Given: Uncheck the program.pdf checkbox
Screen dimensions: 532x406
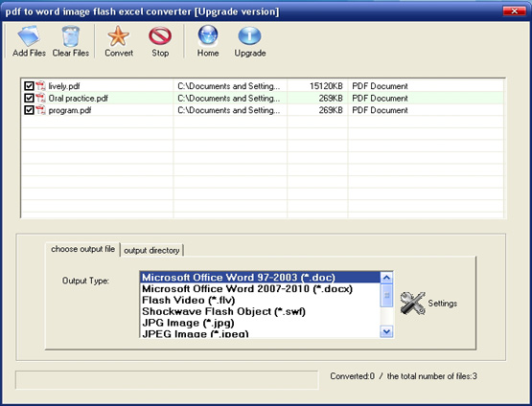Looking at the screenshot, I should point(29,110).
